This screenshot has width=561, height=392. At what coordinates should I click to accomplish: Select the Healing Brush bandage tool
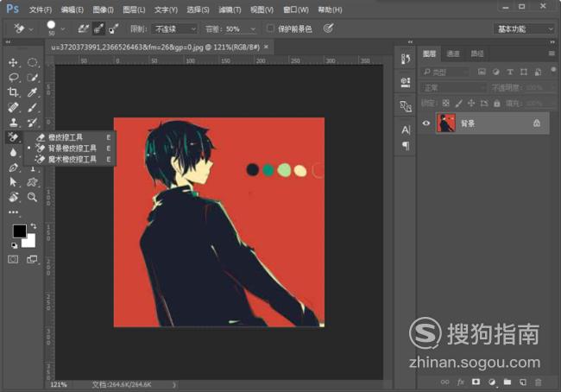click(x=13, y=107)
